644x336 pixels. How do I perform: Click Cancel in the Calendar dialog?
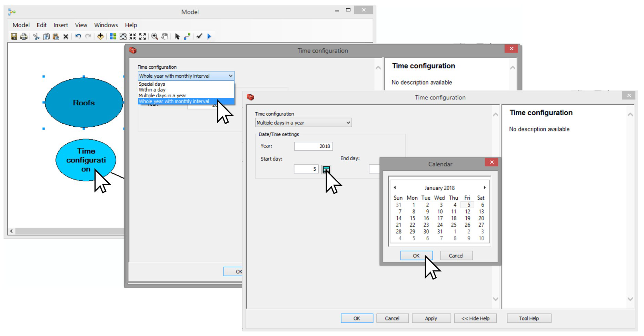point(456,256)
